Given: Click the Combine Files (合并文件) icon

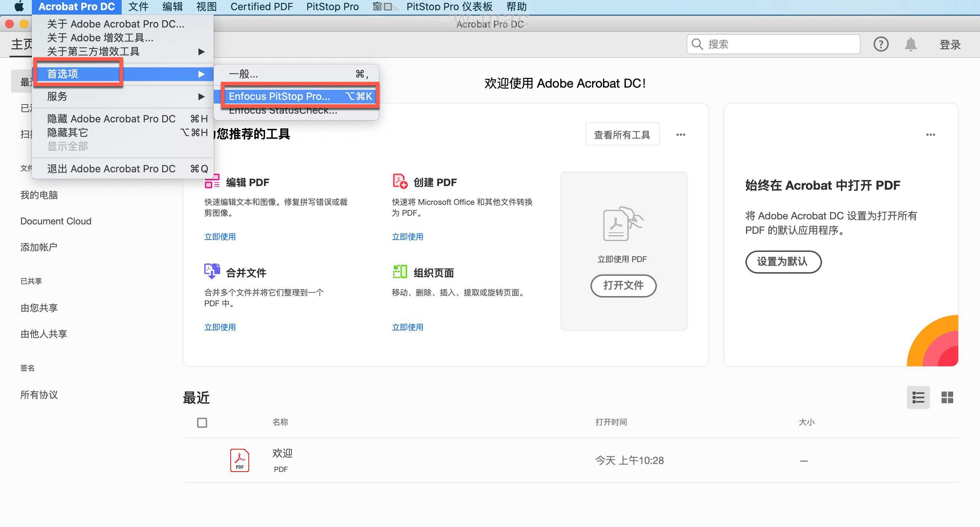Looking at the screenshot, I should [x=212, y=271].
